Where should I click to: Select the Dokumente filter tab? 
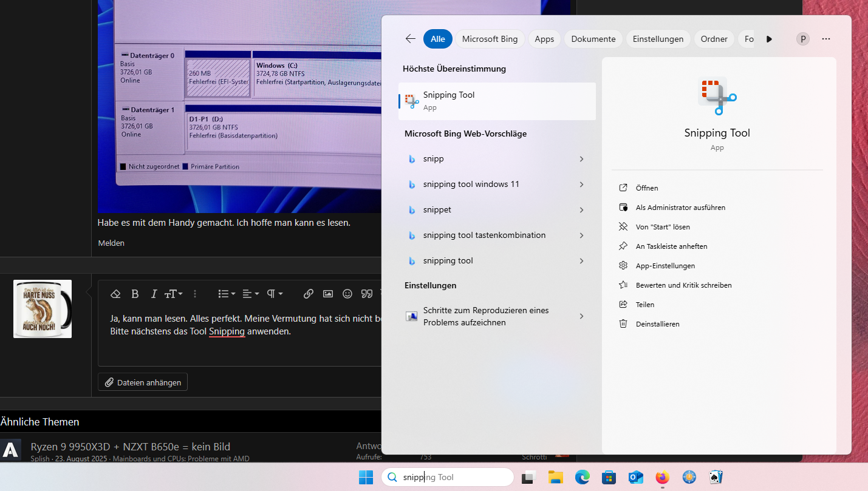point(593,39)
